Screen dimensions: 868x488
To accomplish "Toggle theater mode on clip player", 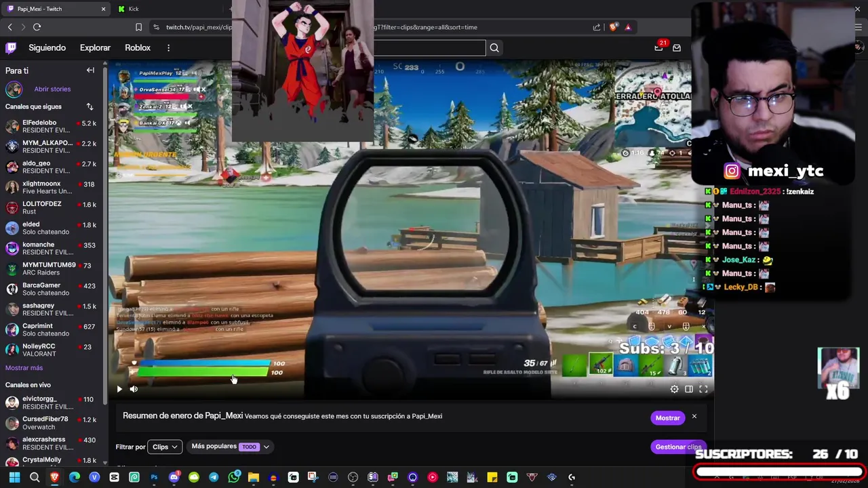I will click(x=689, y=389).
